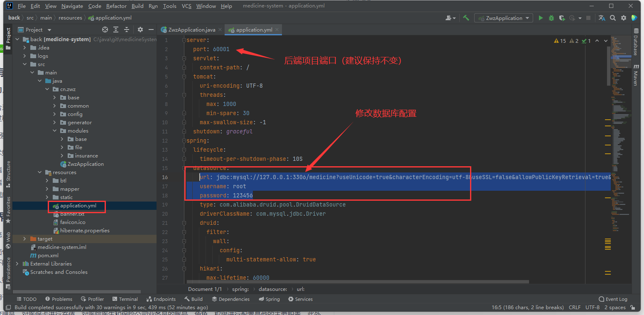644x315 pixels.
Task: Expand External Libraries node
Action: (x=17, y=263)
